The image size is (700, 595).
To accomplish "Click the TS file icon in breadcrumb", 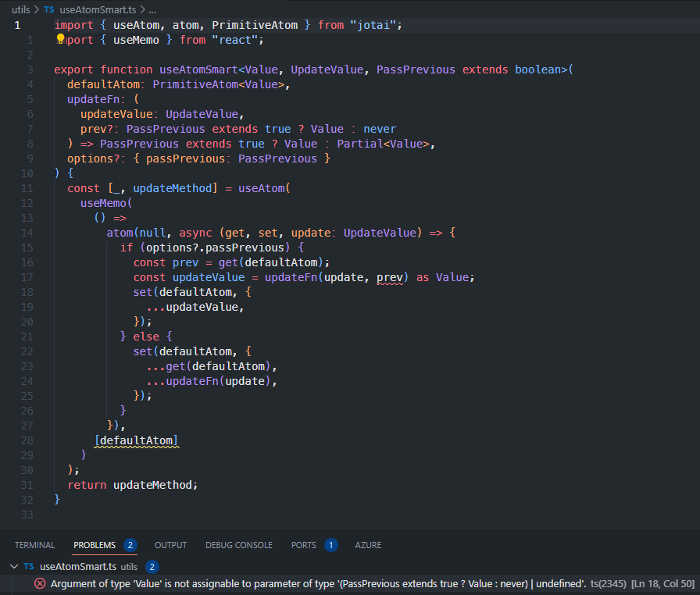I will click(x=48, y=9).
